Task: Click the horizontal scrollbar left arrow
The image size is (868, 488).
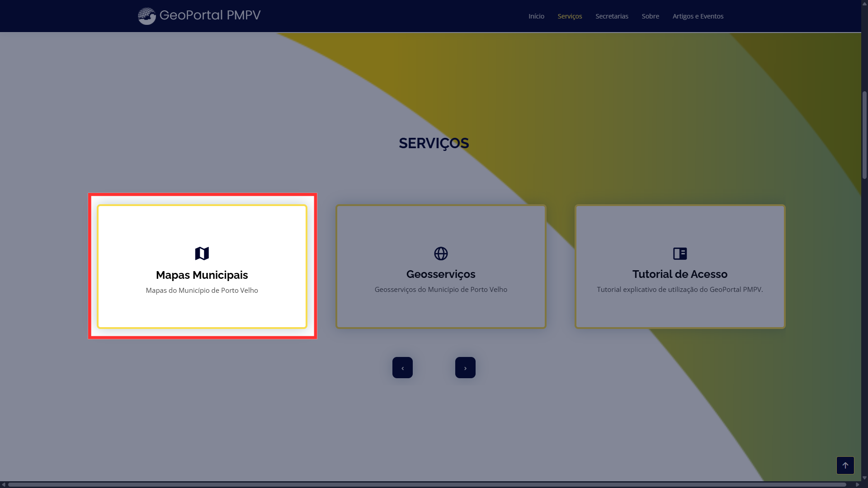Action: pos(4,485)
